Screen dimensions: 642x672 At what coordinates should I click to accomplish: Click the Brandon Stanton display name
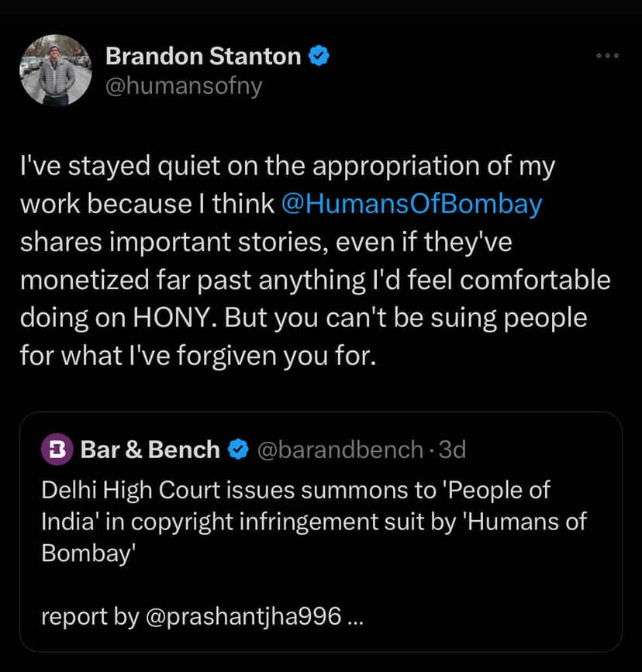tap(203, 56)
